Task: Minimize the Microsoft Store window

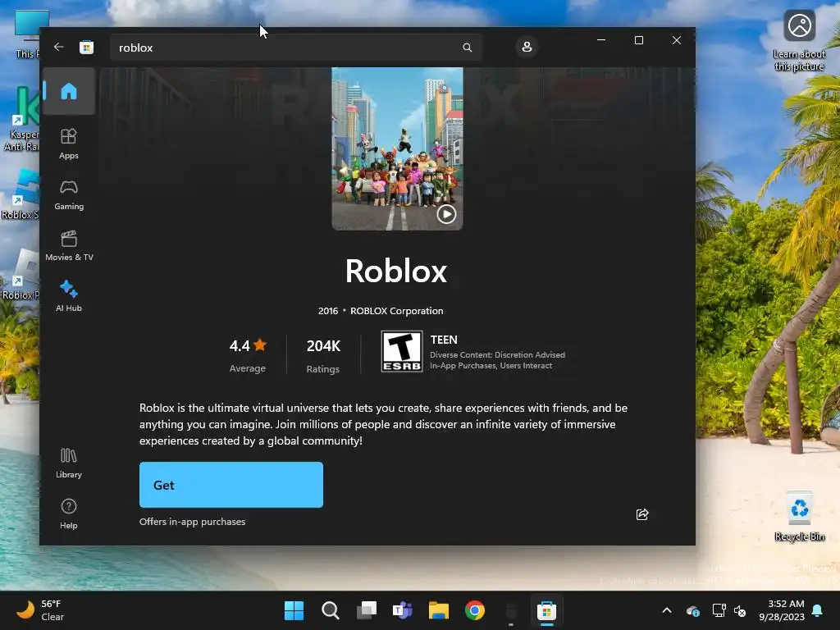Action: (601, 40)
